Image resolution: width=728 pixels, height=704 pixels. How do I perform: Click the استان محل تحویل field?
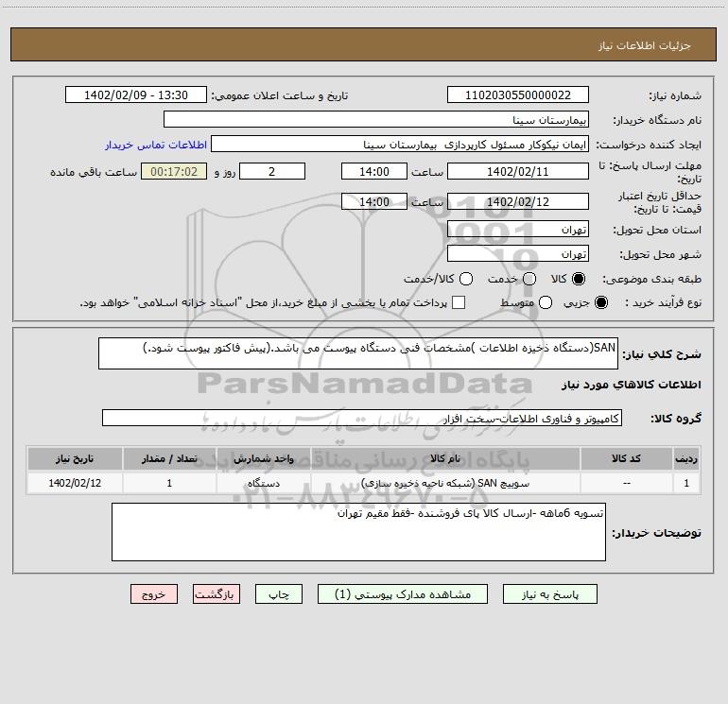tap(518, 230)
